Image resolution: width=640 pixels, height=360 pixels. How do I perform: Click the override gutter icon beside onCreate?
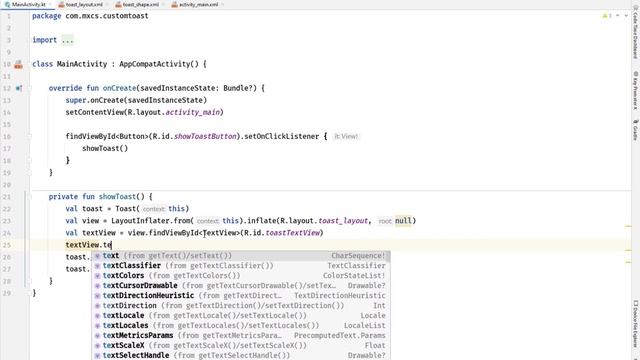coord(19,88)
